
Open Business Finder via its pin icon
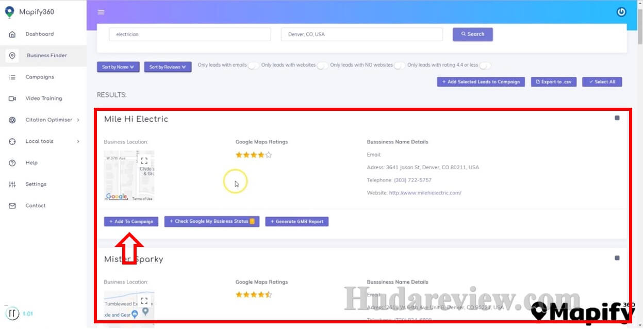(12, 56)
